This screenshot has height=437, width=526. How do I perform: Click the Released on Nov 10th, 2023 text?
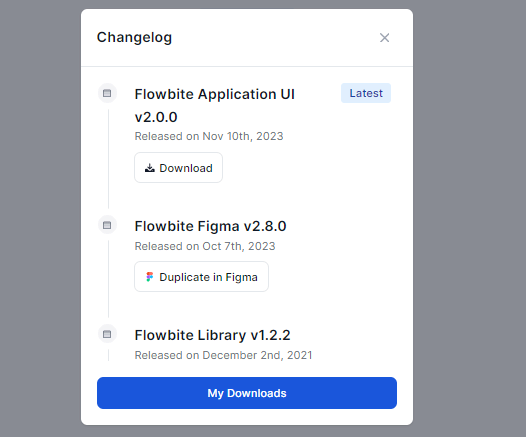[x=209, y=136]
